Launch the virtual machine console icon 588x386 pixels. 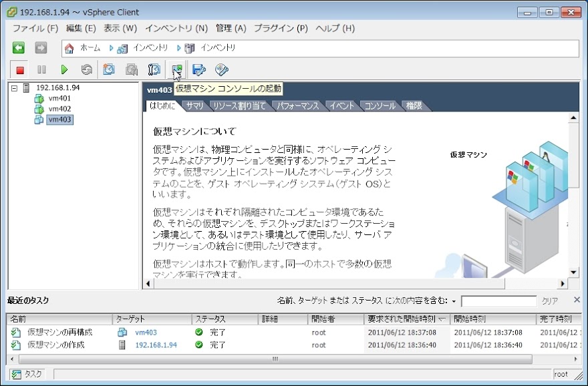pos(176,69)
